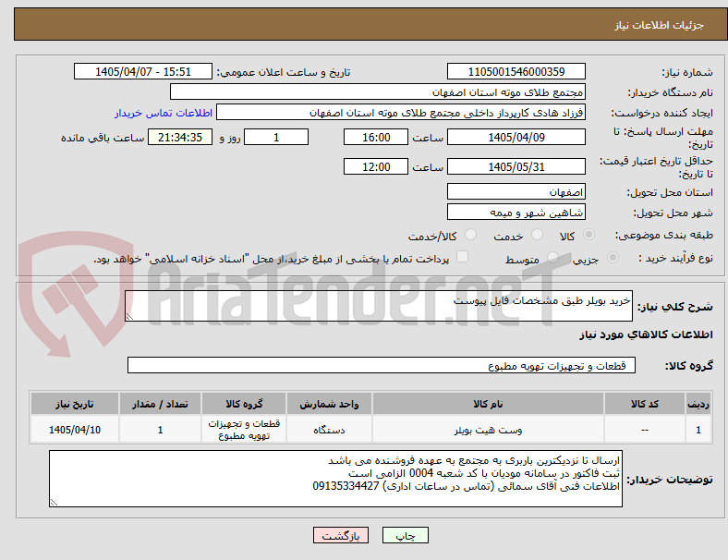Open the اطلاعات تماس خریدار link
The image size is (728, 560).
(x=164, y=113)
